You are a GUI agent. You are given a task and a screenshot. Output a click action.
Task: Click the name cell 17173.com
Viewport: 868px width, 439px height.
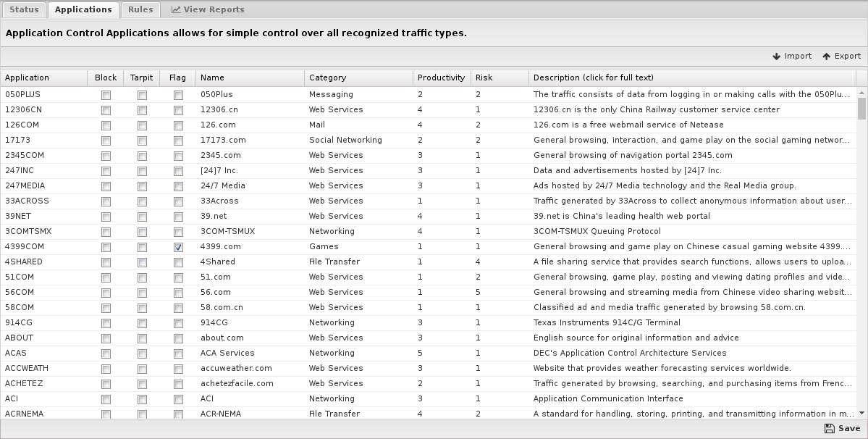coord(250,140)
